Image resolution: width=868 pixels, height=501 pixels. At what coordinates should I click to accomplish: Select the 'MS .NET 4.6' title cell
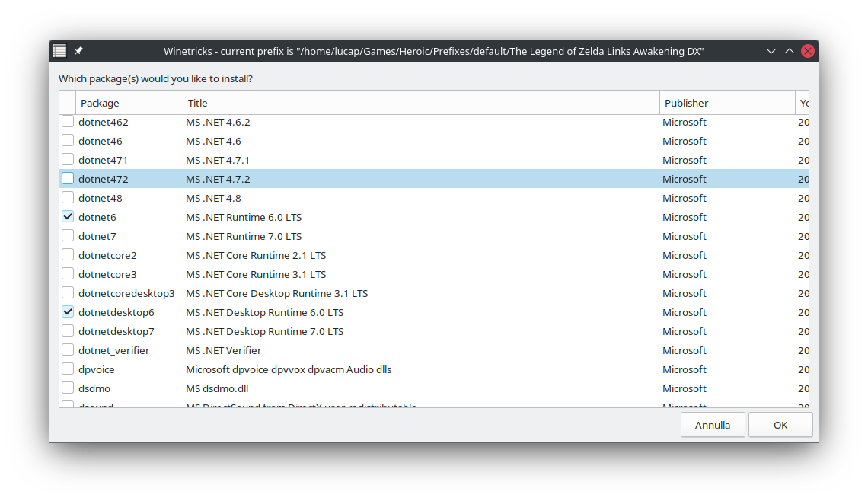(214, 141)
